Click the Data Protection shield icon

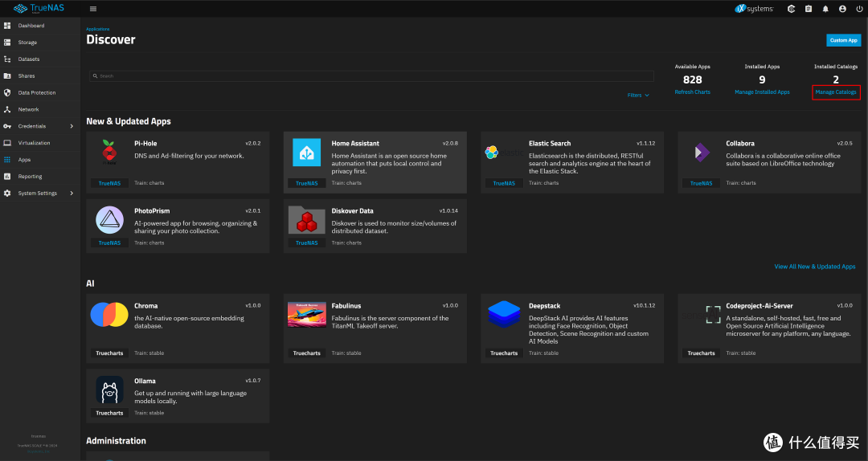(x=7, y=92)
